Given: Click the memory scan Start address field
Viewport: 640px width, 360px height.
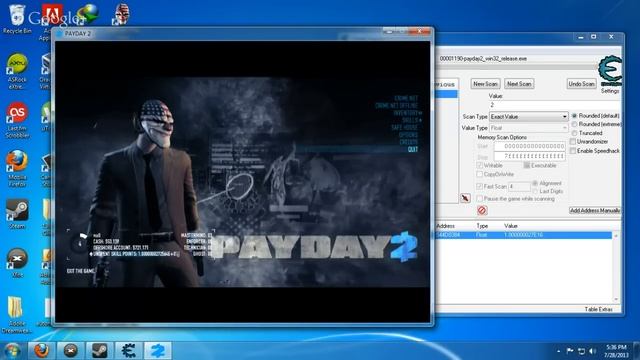Looking at the screenshot, I should click(x=529, y=146).
